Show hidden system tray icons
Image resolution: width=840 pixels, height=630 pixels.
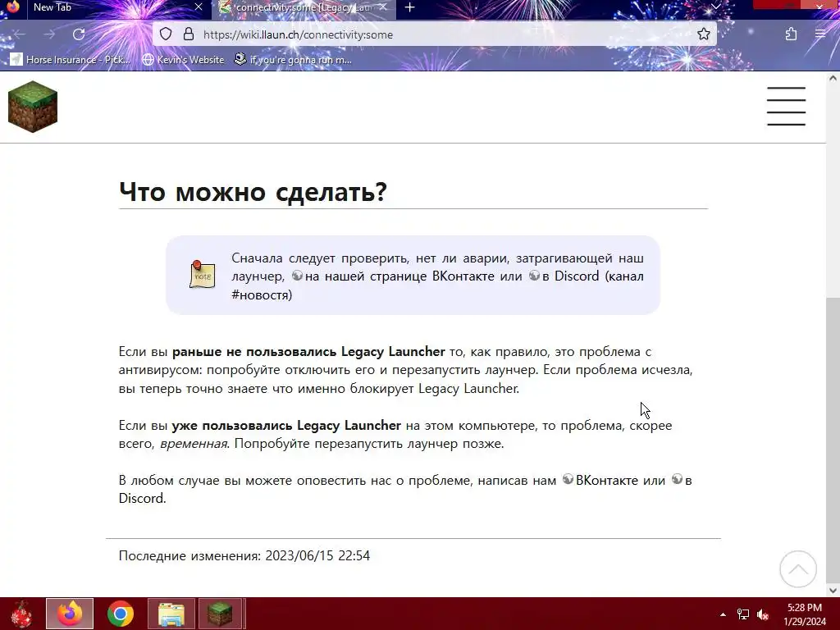pyautogui.click(x=723, y=614)
